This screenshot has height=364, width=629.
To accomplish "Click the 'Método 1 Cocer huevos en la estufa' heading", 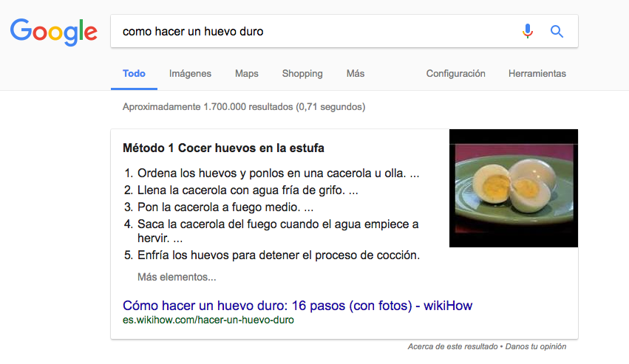I will (x=223, y=148).
